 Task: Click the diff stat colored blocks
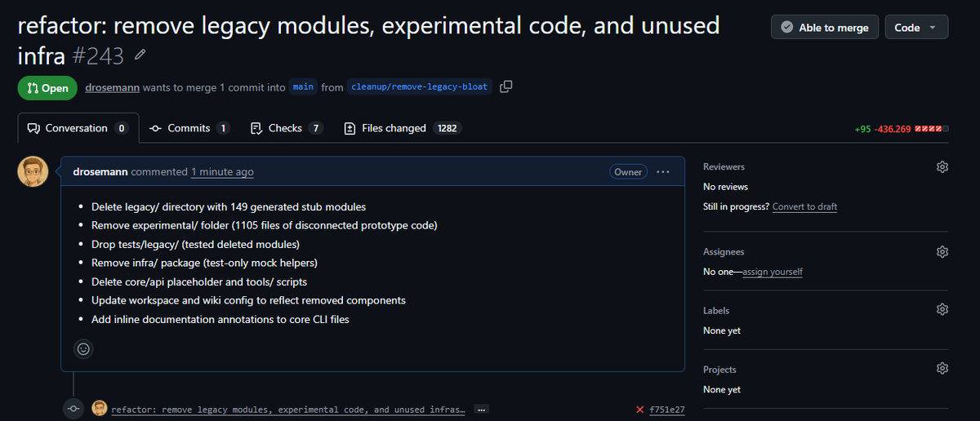[x=933, y=129]
